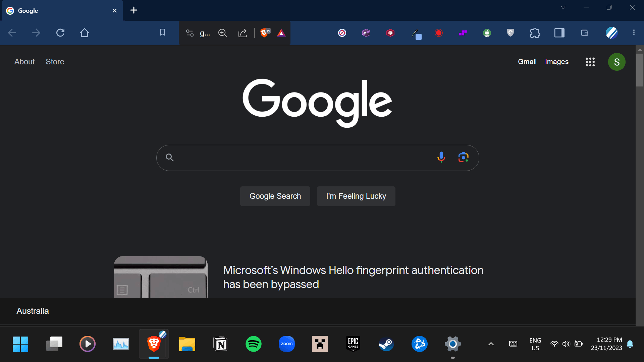Screen dimensions: 644x362
Task: Close the Google tab
Action: [115, 11]
